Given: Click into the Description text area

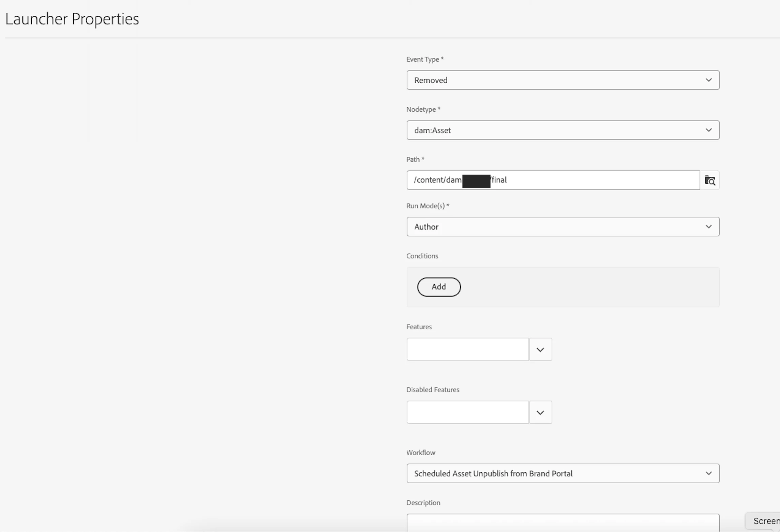Looking at the screenshot, I should tap(562, 523).
